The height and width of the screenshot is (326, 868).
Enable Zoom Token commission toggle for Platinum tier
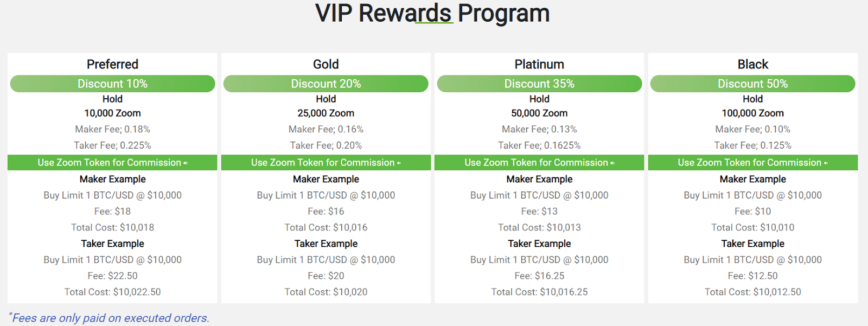(x=614, y=162)
